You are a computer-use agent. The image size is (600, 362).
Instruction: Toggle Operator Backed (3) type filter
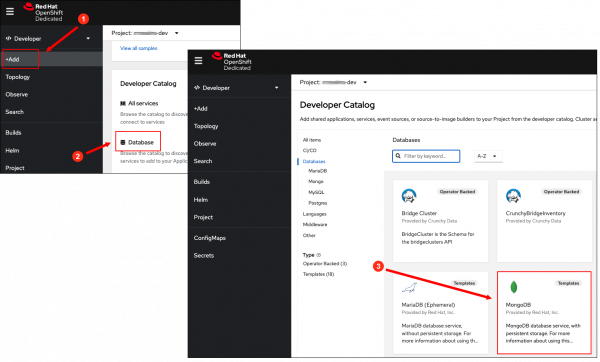[324, 264]
